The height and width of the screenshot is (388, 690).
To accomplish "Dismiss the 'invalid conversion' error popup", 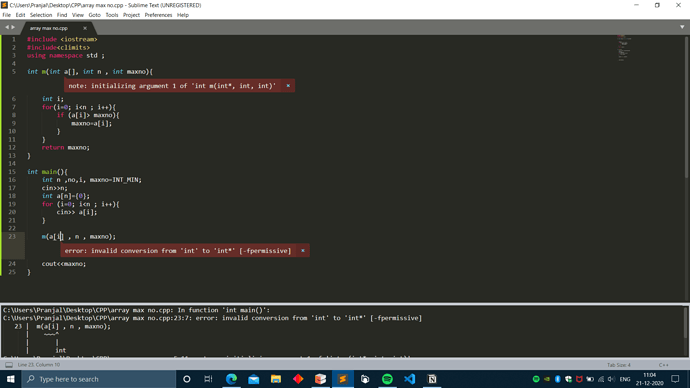I will tap(303, 251).
